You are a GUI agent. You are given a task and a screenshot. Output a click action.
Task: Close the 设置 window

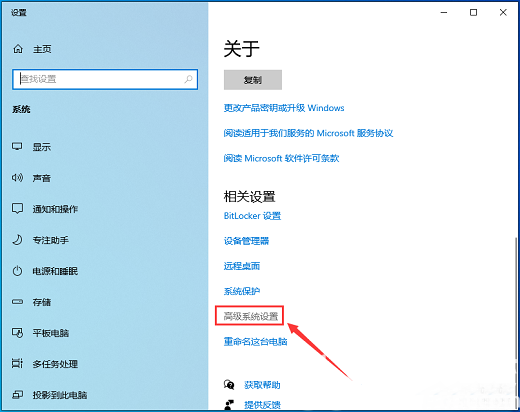point(503,12)
